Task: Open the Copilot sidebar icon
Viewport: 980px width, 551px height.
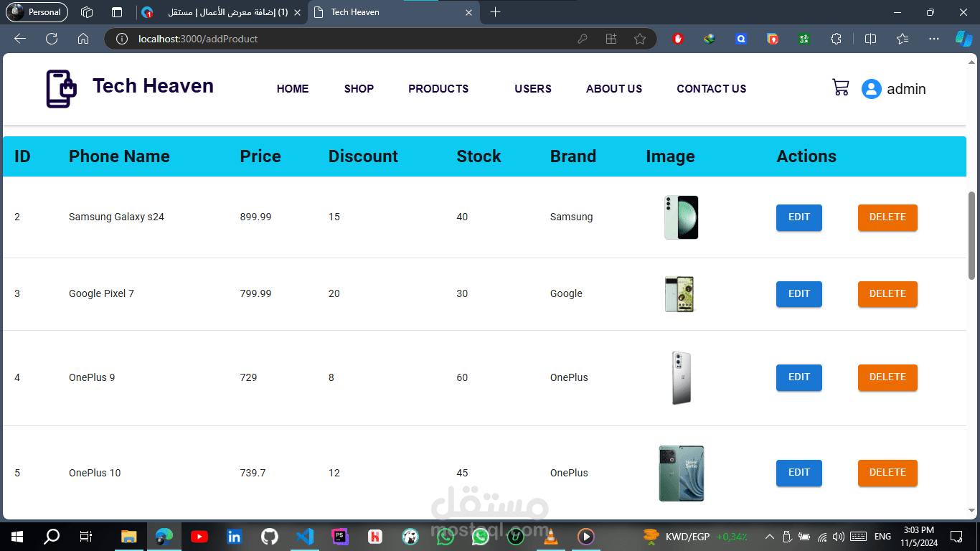Action: click(x=963, y=39)
